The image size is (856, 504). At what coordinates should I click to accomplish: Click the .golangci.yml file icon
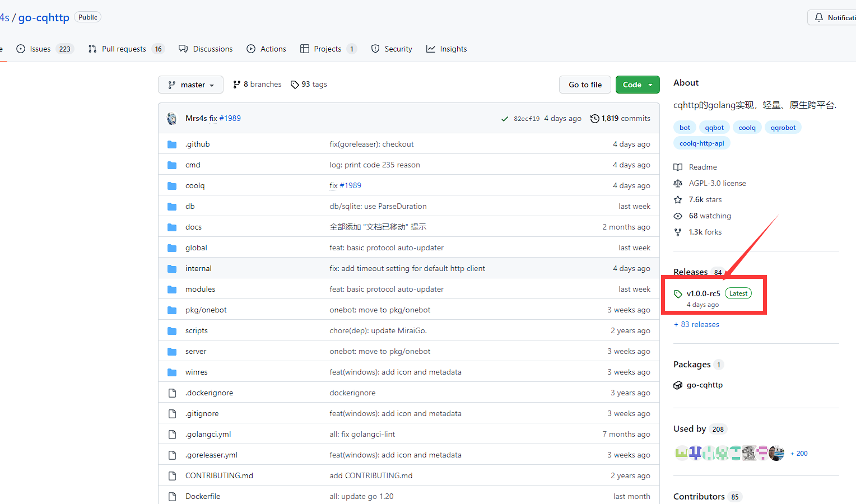pos(172,435)
